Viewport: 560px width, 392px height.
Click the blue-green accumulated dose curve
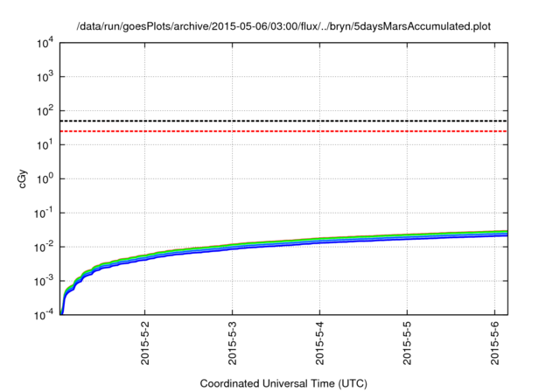(283, 244)
